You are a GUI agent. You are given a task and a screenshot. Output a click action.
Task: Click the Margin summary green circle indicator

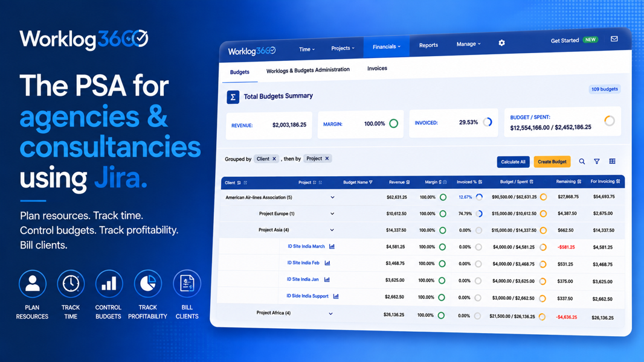click(393, 124)
